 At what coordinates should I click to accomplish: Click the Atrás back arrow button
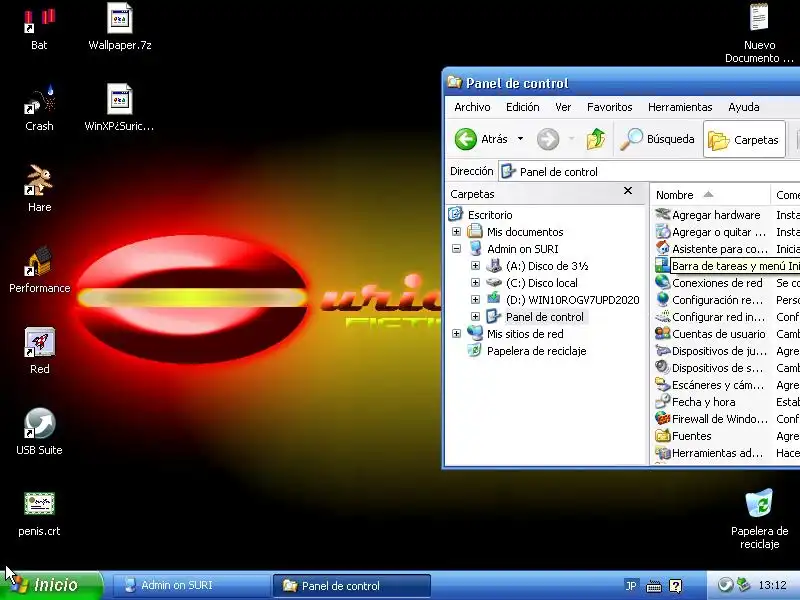tap(481, 139)
